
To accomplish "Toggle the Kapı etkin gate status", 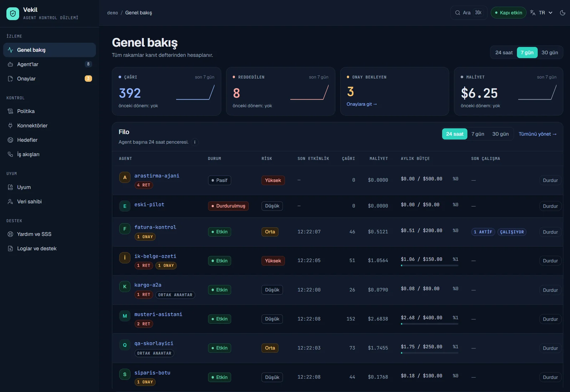I will tap(508, 13).
